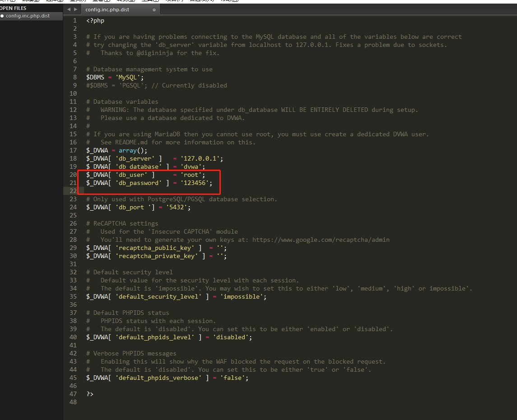Click the OPEN FILES sidebar header
Viewport: 517px width, 420px height.
(13, 8)
